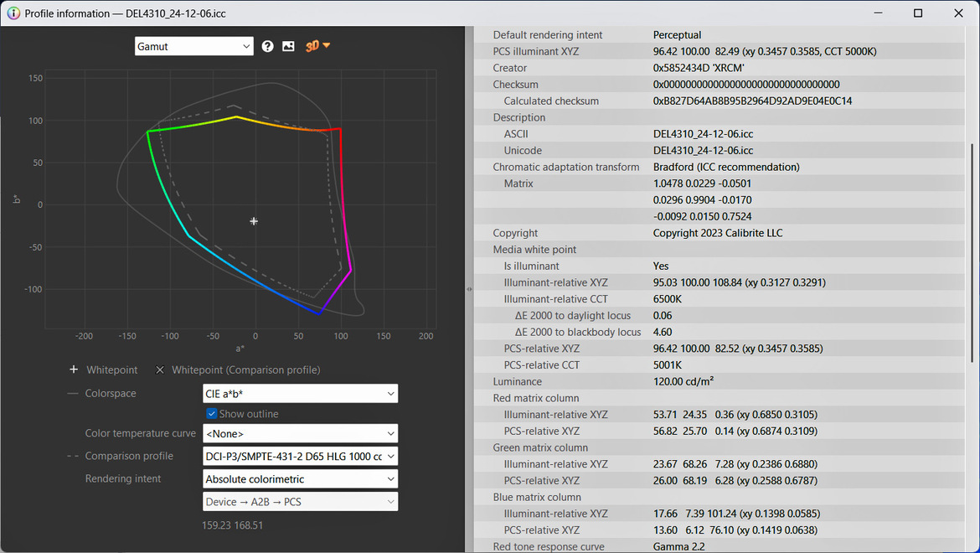The width and height of the screenshot is (980, 553).
Task: Click the Red matrix column label
Action: [535, 399]
